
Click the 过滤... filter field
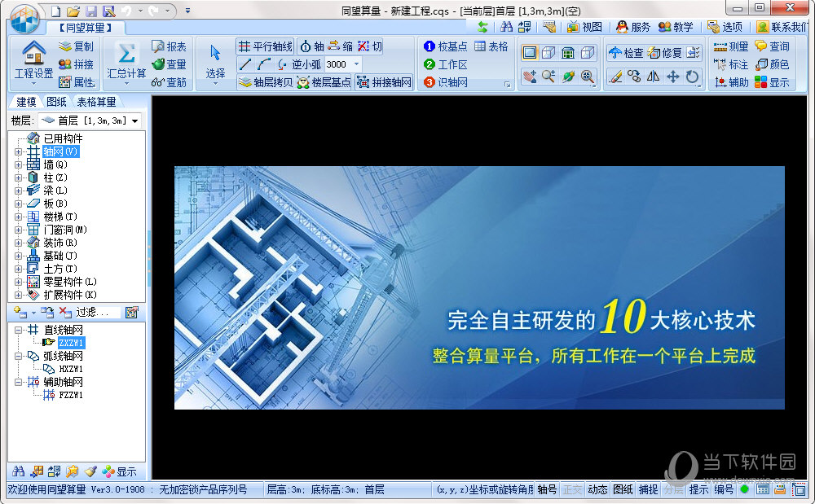click(98, 312)
